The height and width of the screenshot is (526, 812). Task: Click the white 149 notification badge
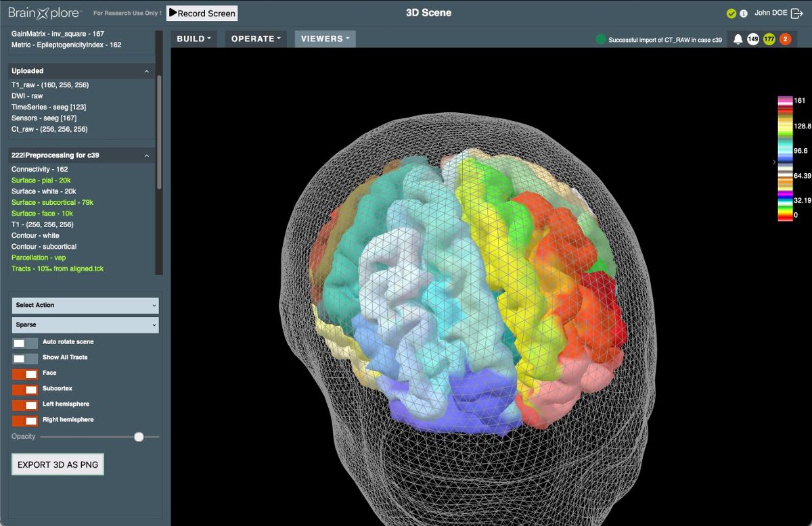(753, 39)
